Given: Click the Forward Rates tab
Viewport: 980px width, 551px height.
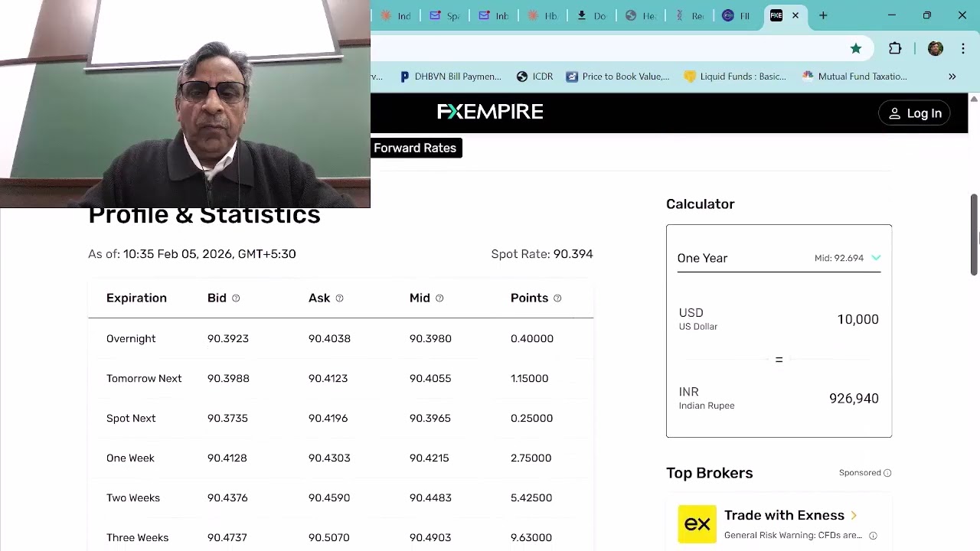Looking at the screenshot, I should pyautogui.click(x=415, y=148).
